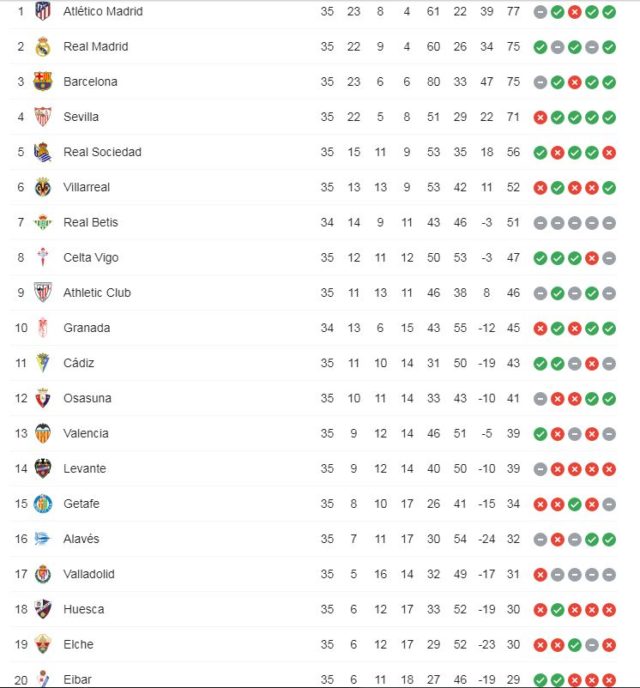640x688 pixels.
Task: Click the Villarreal yellow club crest
Action: pos(42,187)
